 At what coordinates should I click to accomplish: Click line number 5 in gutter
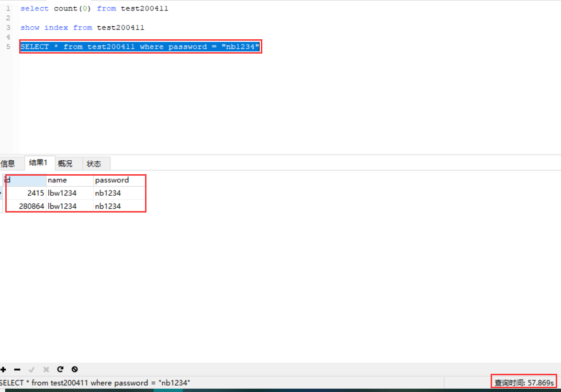pyautogui.click(x=8, y=46)
